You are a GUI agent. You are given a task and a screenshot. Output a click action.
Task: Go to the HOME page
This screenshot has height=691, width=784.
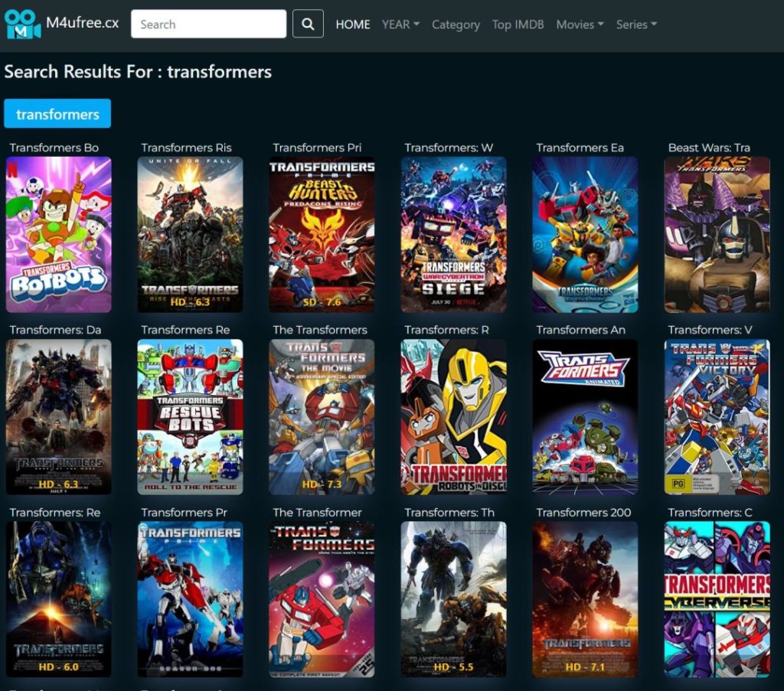(x=353, y=24)
